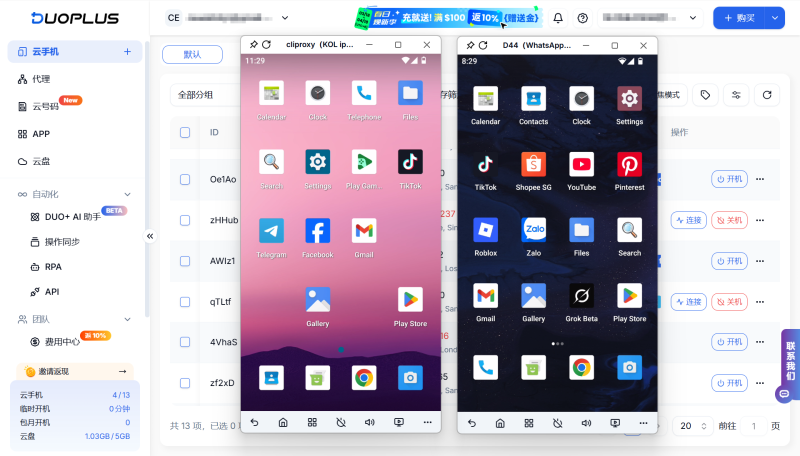Click 连接 for row zHHub

pos(688,220)
